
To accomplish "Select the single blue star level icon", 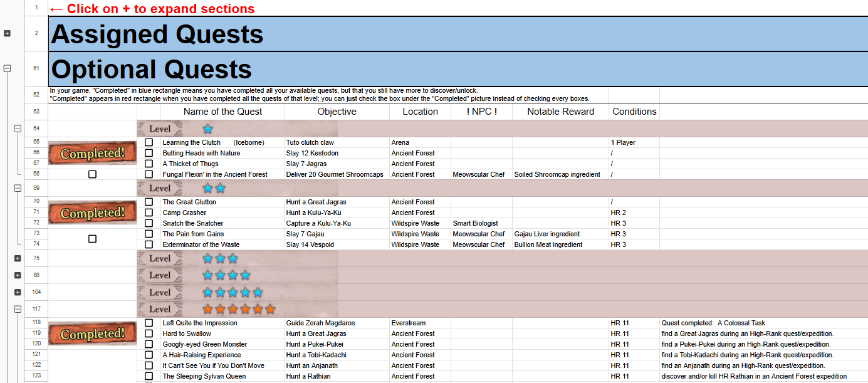I will 207,129.
